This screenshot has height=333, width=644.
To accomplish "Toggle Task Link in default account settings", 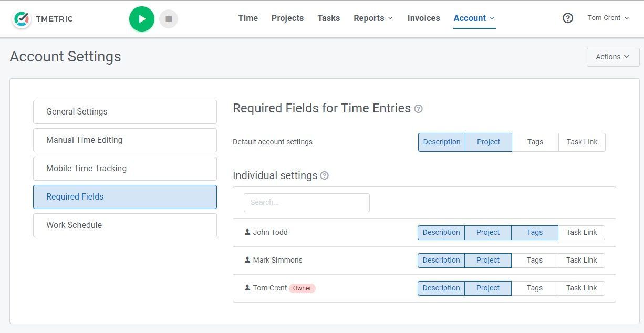I will click(x=582, y=142).
